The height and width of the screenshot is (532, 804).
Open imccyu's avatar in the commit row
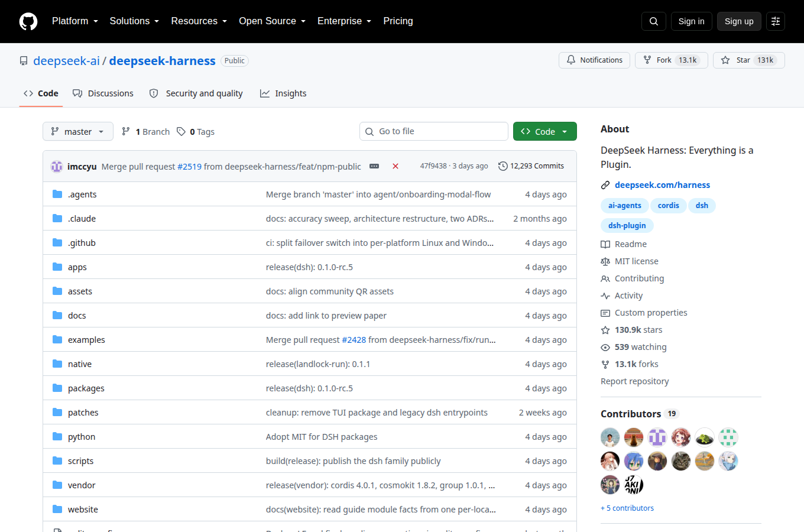click(57, 166)
